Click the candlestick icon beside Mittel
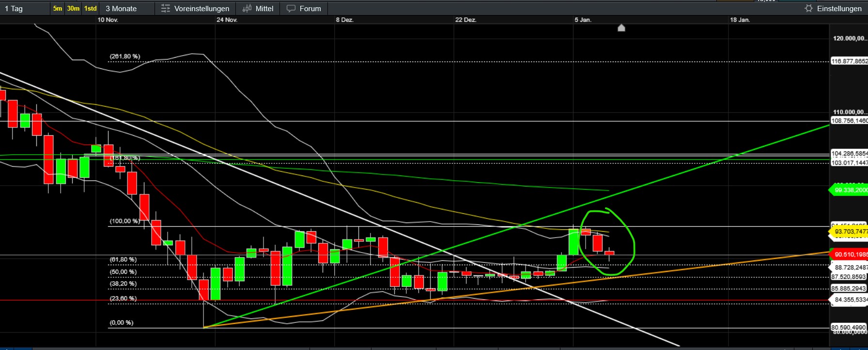Screen dimensions: 868x350 point(247,9)
